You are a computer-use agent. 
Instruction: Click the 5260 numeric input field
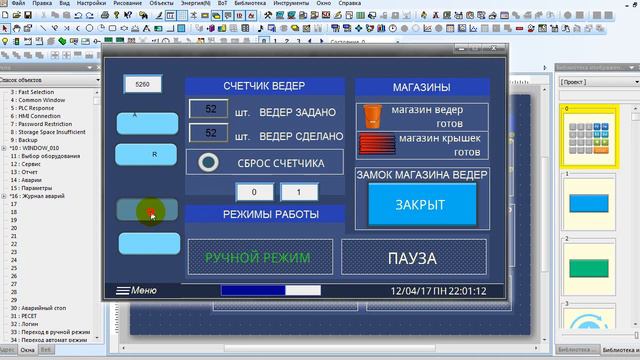pos(142,84)
